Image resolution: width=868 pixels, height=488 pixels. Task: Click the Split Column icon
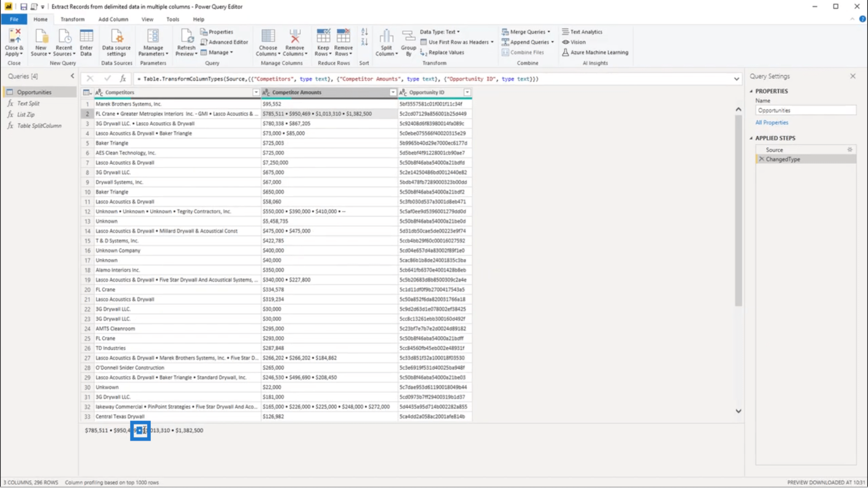(x=386, y=37)
